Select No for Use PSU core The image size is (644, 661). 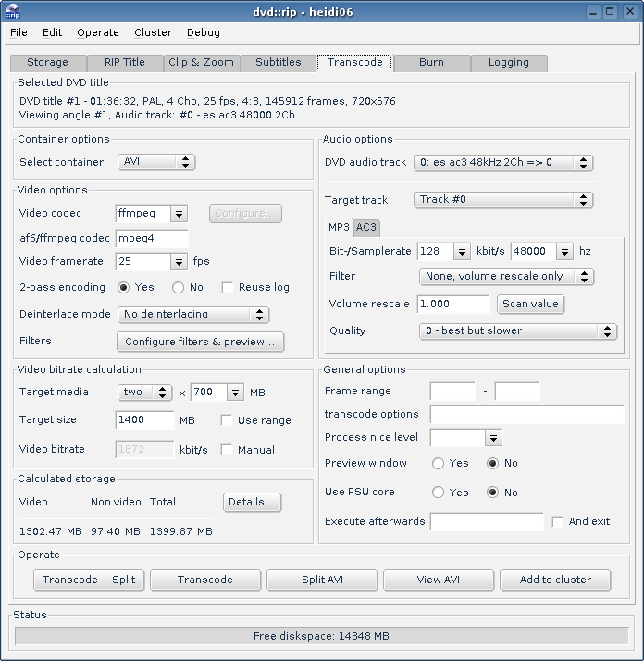[x=492, y=493]
